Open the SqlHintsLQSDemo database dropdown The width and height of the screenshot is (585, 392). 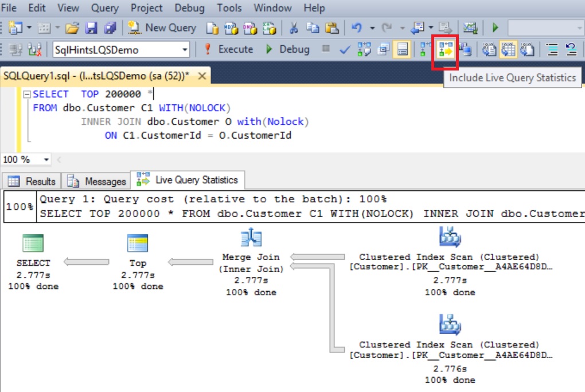click(x=185, y=50)
